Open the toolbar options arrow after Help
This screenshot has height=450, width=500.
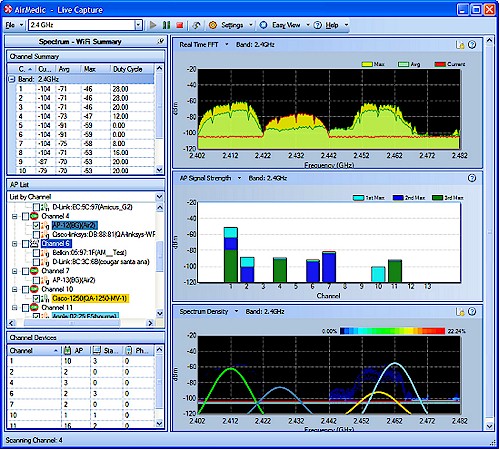346,25
